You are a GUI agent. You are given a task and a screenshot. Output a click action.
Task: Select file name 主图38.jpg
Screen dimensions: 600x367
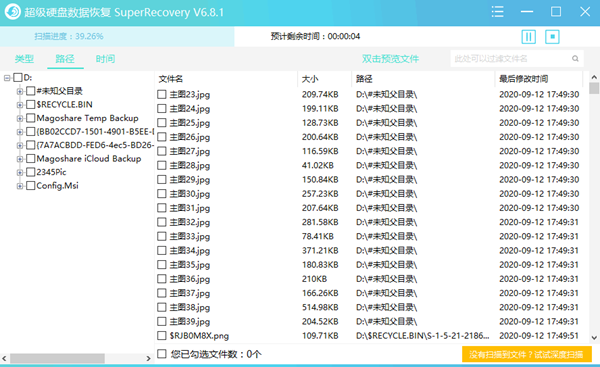190,308
